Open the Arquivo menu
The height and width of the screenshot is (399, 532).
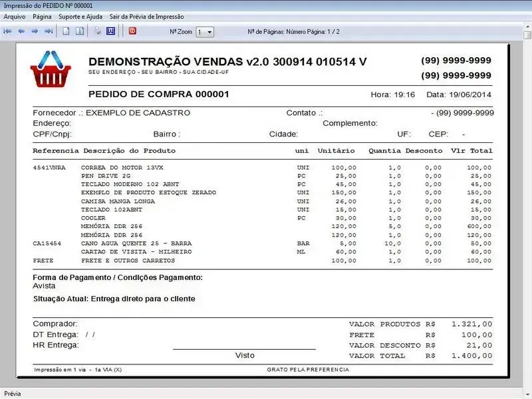[x=15, y=16]
